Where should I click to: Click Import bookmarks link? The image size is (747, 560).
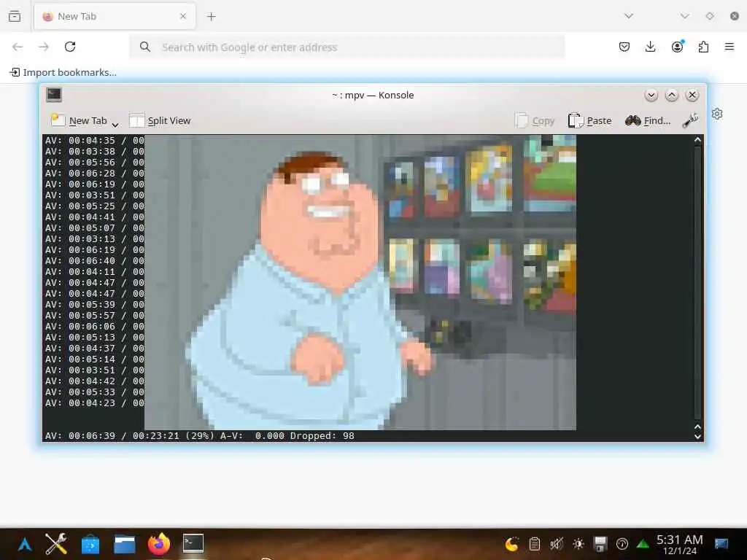63,72
